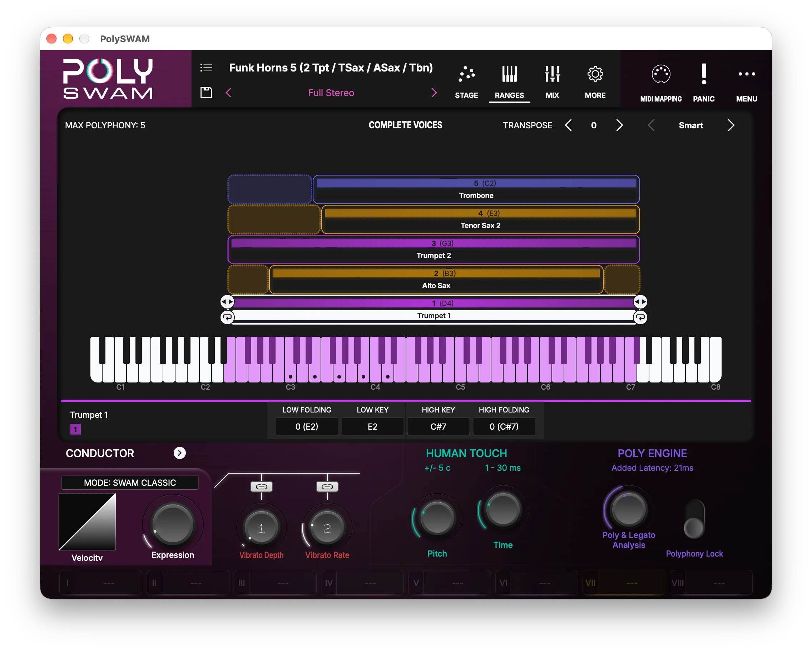Toggle the Vibrato Rate link icon
Image resolution: width=812 pixels, height=652 pixels.
(327, 486)
